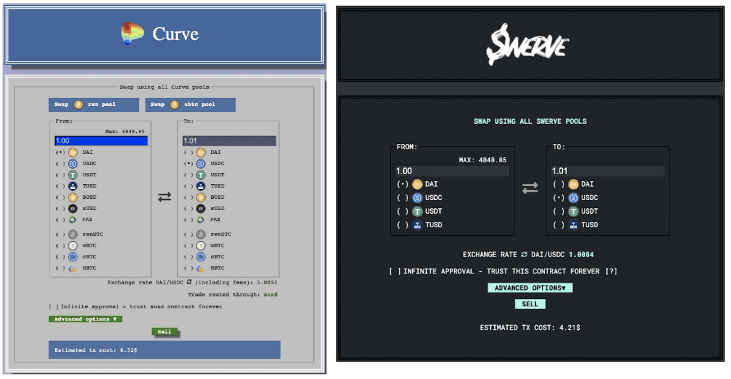Focus the 1.00 From amount field in Swerve
The height and width of the screenshot is (379, 731).
click(452, 171)
